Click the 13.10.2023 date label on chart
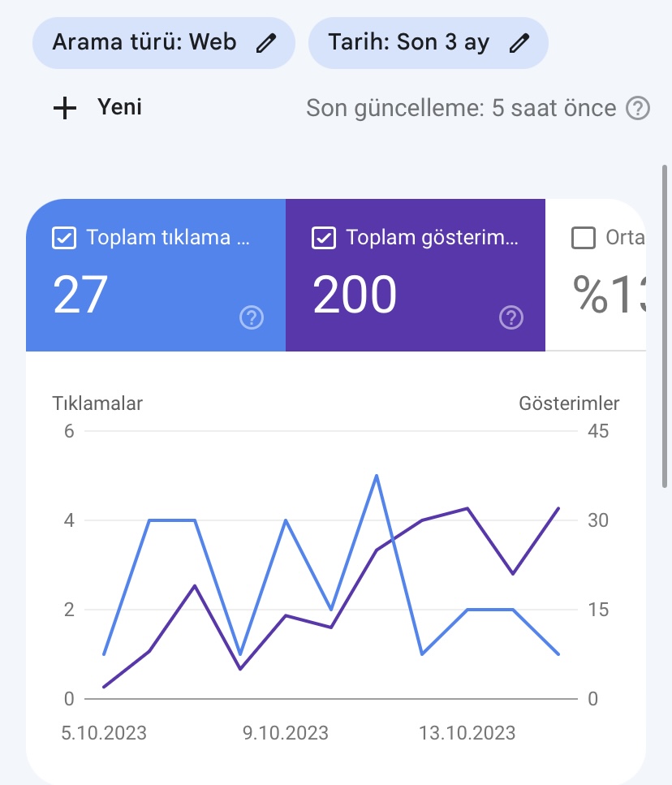 pos(467,733)
